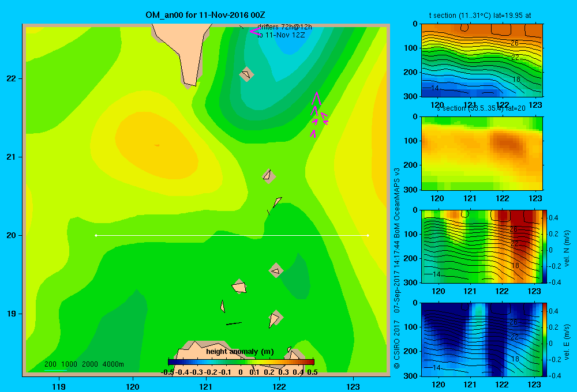Click longitude tick label 121 on main map
Viewport: 577px width, 392px height.
coord(206,386)
